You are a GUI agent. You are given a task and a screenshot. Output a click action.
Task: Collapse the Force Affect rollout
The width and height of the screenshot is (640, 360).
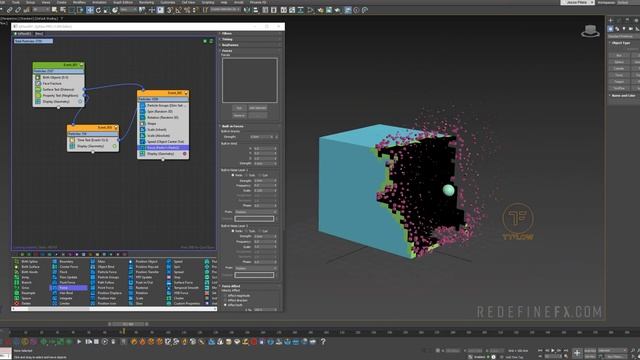(250, 286)
